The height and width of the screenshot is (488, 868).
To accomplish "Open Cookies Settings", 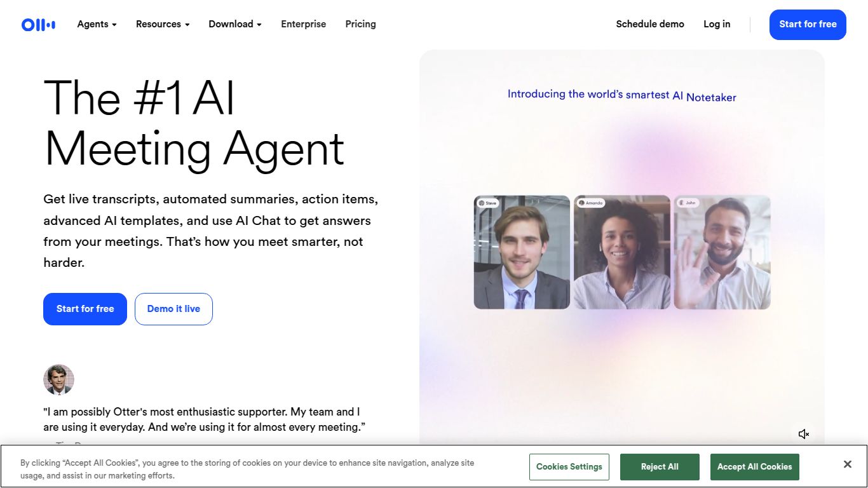I will click(569, 467).
